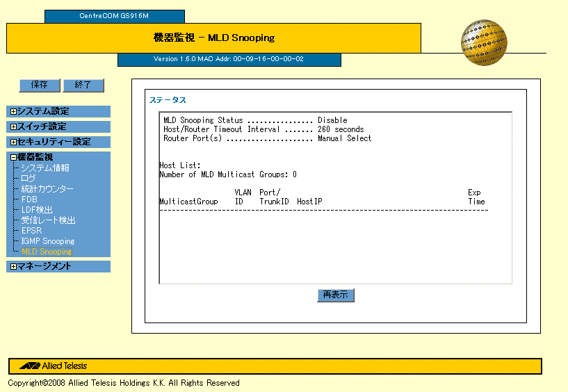Click the 保存 save button
The image size is (568, 392).
pyautogui.click(x=40, y=85)
